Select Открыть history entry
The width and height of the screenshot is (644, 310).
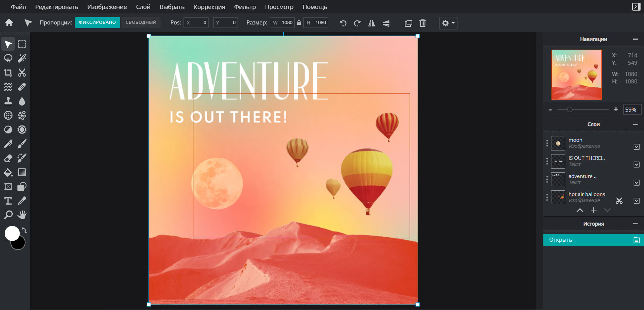[x=593, y=240]
